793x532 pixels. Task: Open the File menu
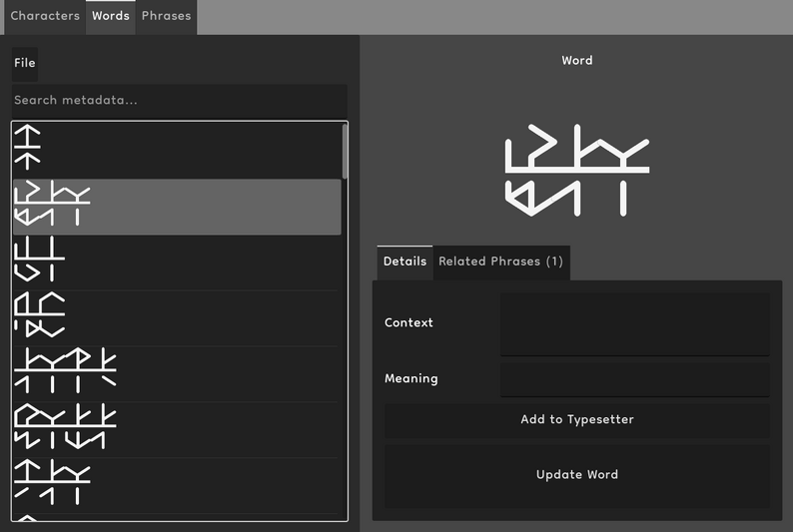(x=25, y=63)
